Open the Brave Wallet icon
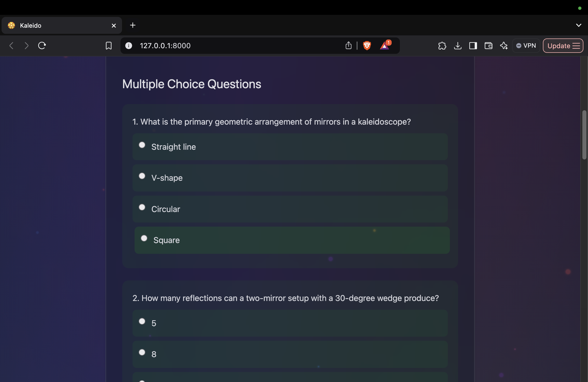Viewport: 588px width, 382px height. (488, 46)
